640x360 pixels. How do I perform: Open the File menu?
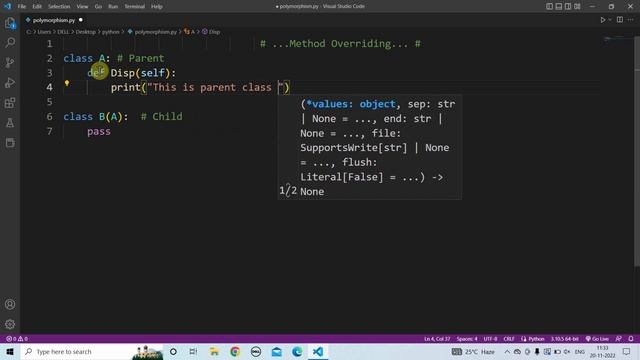[22, 7]
